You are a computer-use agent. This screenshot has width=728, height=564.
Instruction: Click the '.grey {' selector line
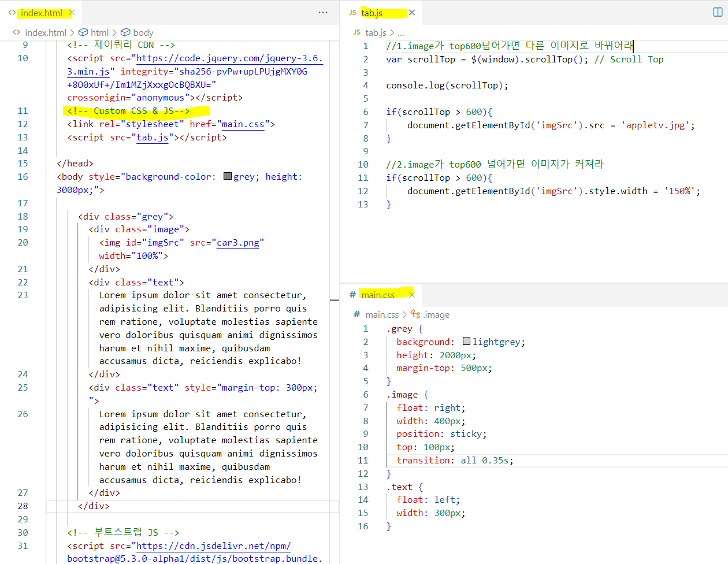pos(404,329)
